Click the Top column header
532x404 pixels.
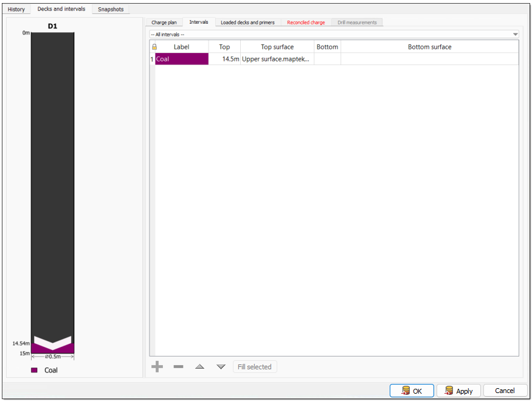[224, 47]
